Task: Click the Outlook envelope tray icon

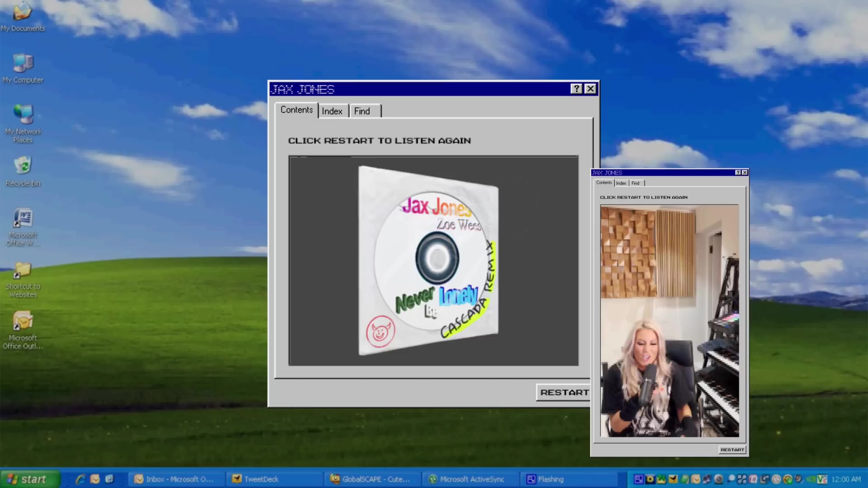Action: pyautogui.click(x=696, y=479)
